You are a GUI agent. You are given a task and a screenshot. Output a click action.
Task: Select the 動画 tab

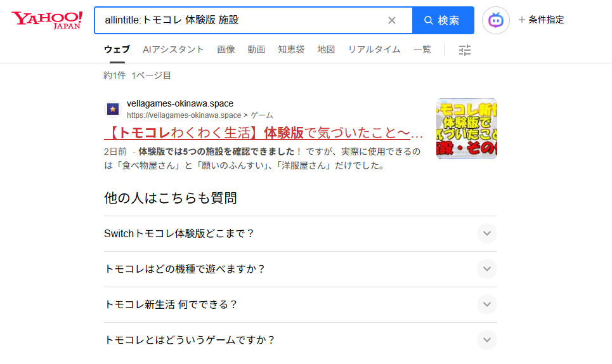point(256,49)
